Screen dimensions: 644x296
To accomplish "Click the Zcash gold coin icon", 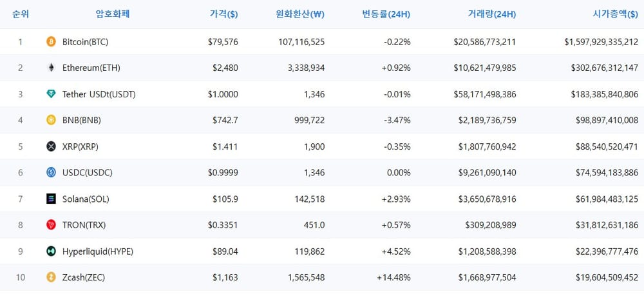I will (x=51, y=277).
